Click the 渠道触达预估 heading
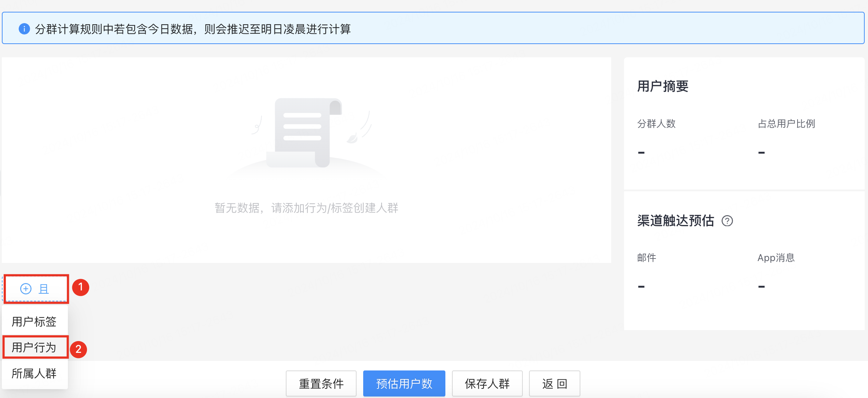This screenshot has width=868, height=398. (x=676, y=221)
